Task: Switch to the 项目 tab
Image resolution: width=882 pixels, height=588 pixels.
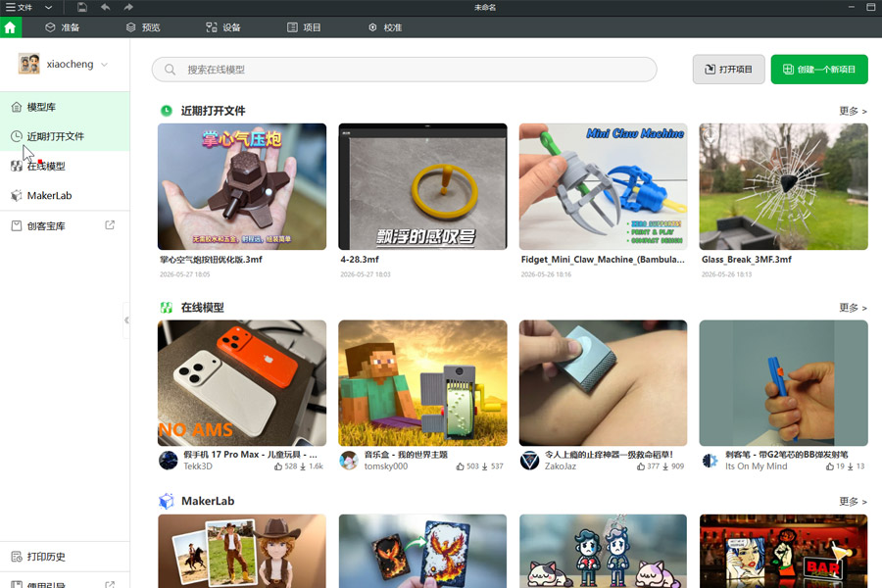Action: coord(304,27)
